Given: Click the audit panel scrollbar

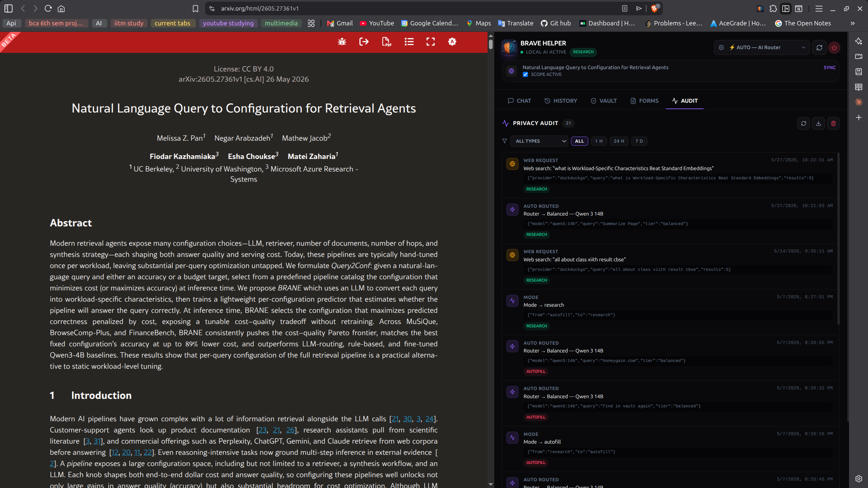Looking at the screenshot, I should point(838,238).
